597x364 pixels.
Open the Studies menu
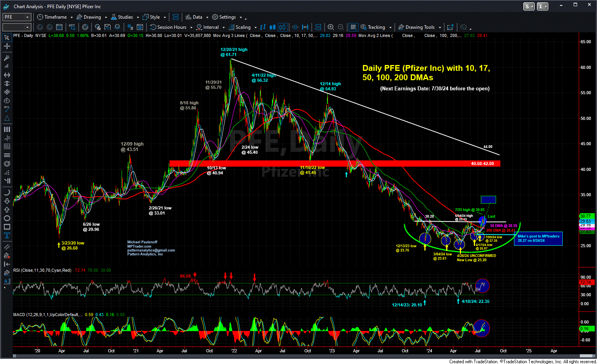(122, 17)
